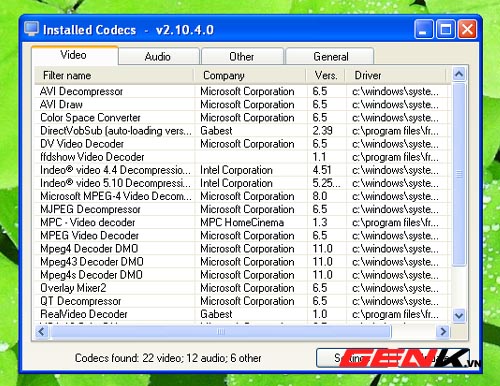500x386 pixels.
Task: Click the driver path of AVI Decompressor
Action: tap(395, 91)
